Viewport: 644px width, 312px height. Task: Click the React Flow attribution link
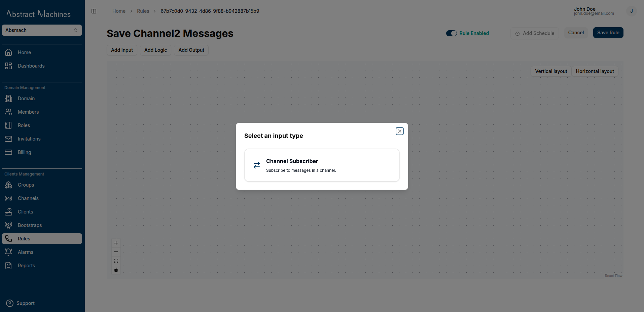[x=613, y=276]
